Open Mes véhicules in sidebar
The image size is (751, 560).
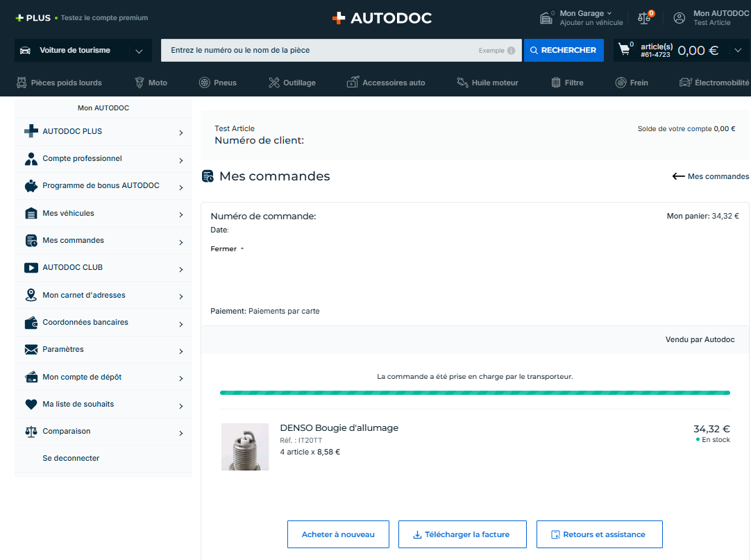(68, 213)
